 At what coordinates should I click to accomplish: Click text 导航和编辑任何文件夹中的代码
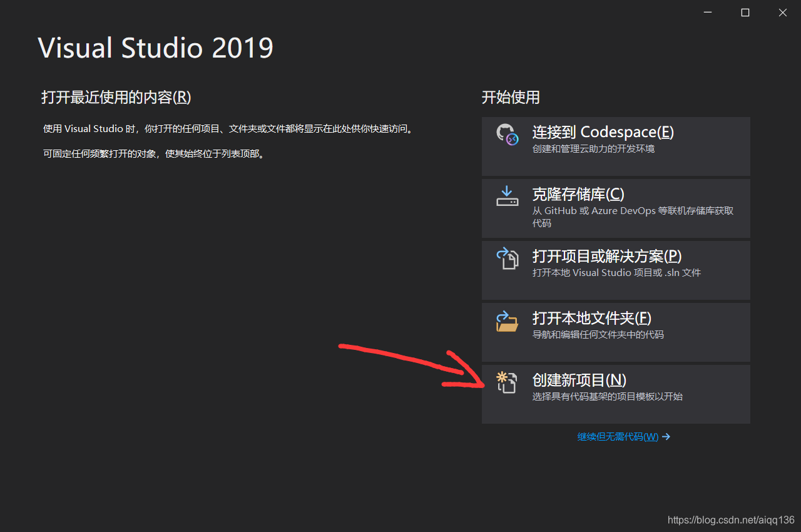(x=598, y=335)
